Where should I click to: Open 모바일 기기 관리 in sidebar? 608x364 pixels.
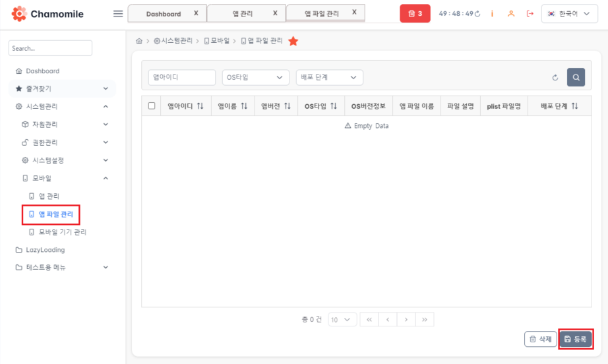tap(62, 232)
